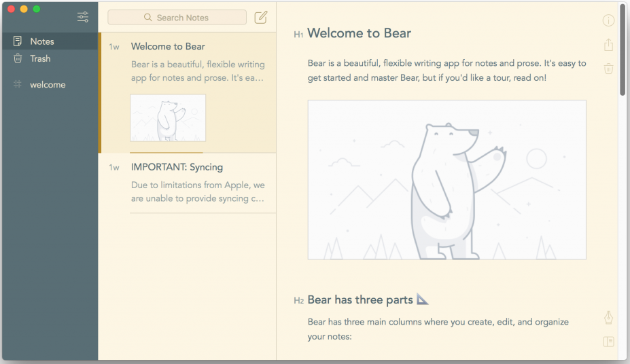Open the Welcome to Bear note
The image size is (630, 364).
click(188, 92)
